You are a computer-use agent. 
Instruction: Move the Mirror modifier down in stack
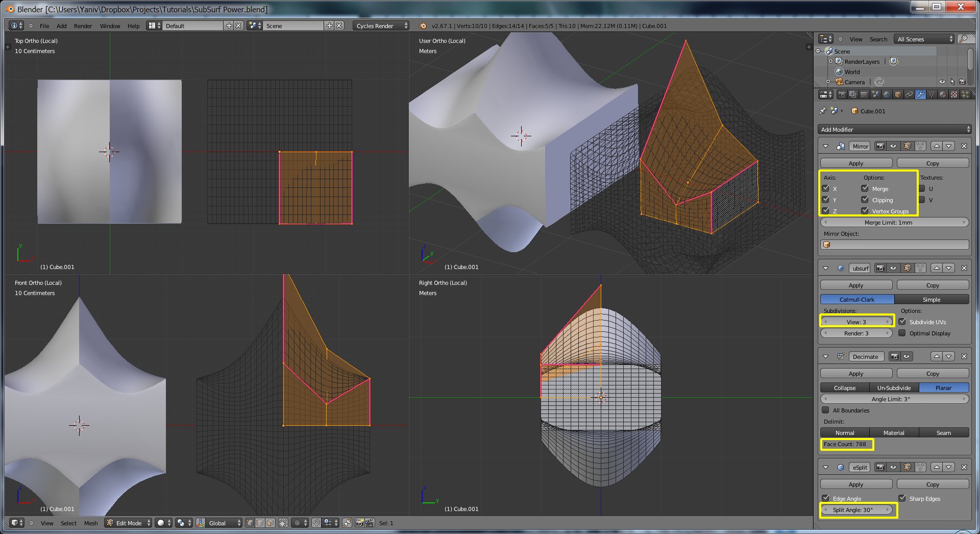[949, 146]
